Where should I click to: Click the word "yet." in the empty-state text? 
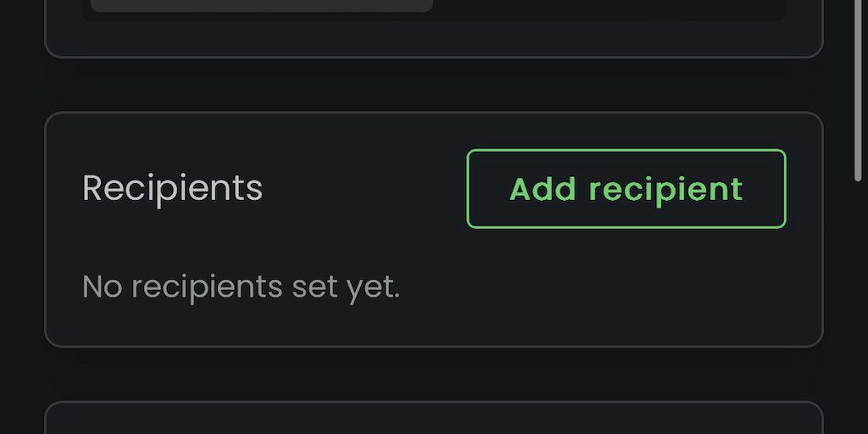click(373, 288)
